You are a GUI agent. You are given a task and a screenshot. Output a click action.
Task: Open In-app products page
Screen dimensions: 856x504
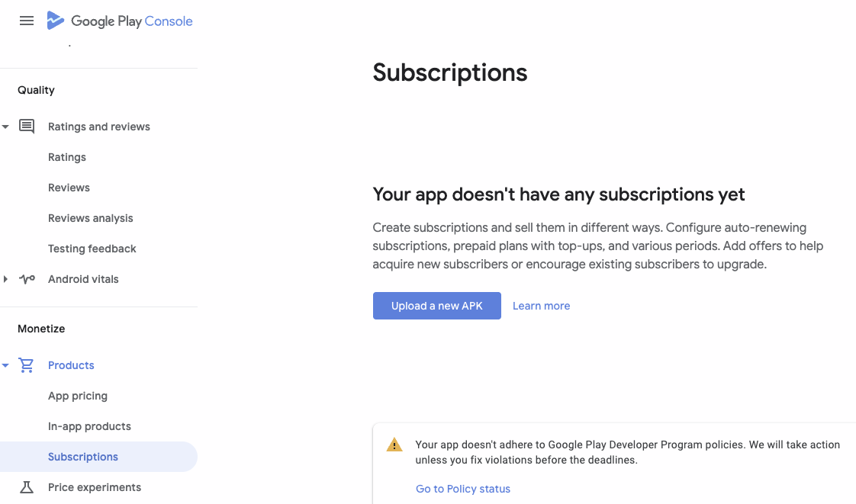[89, 426]
